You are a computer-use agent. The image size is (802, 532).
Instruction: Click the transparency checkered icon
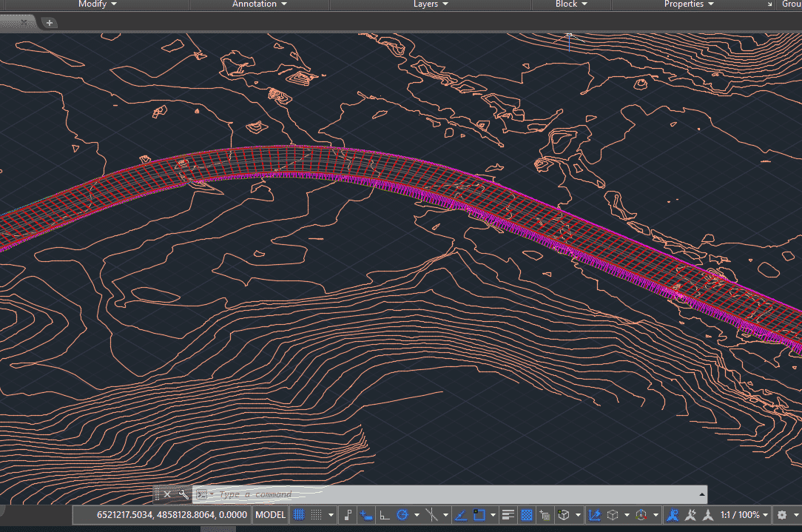tap(527, 514)
